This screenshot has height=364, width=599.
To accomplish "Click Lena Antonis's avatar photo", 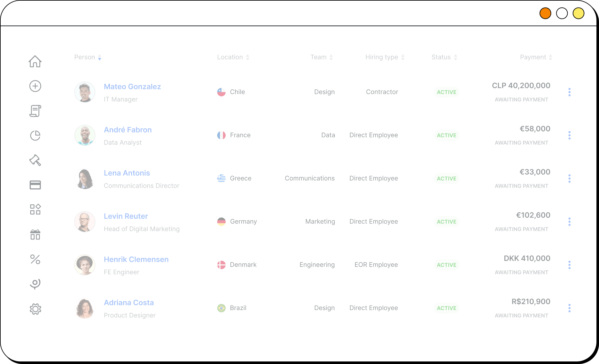I will [x=85, y=178].
